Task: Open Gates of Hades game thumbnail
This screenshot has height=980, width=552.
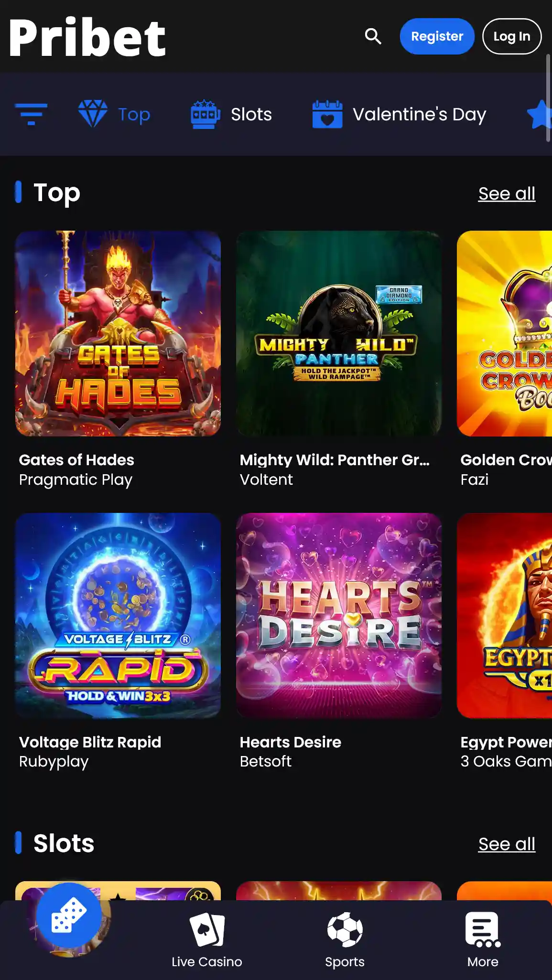Action: point(118,333)
